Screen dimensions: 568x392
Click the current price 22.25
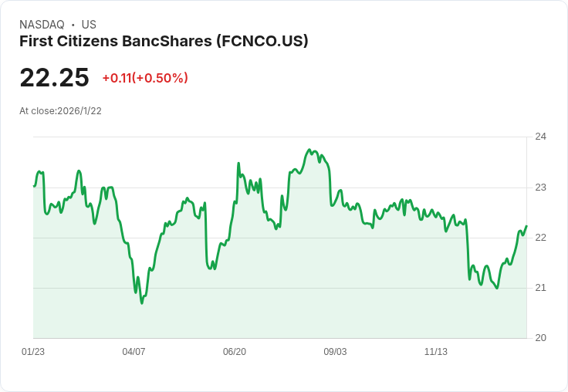click(54, 77)
